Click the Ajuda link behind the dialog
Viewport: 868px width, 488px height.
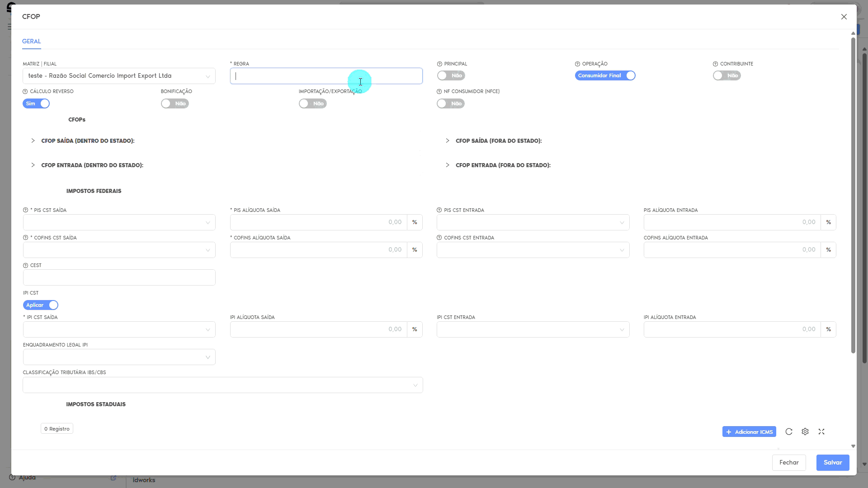pyautogui.click(x=27, y=478)
